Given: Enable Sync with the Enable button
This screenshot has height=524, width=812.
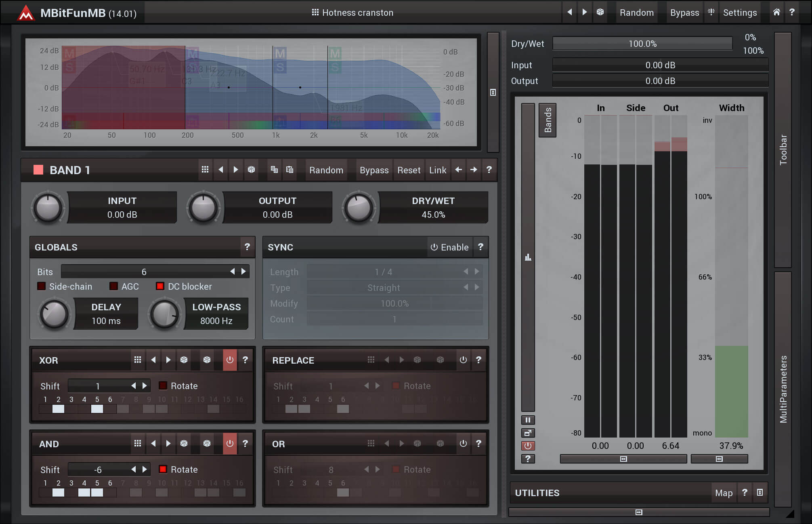Looking at the screenshot, I should 450,247.
